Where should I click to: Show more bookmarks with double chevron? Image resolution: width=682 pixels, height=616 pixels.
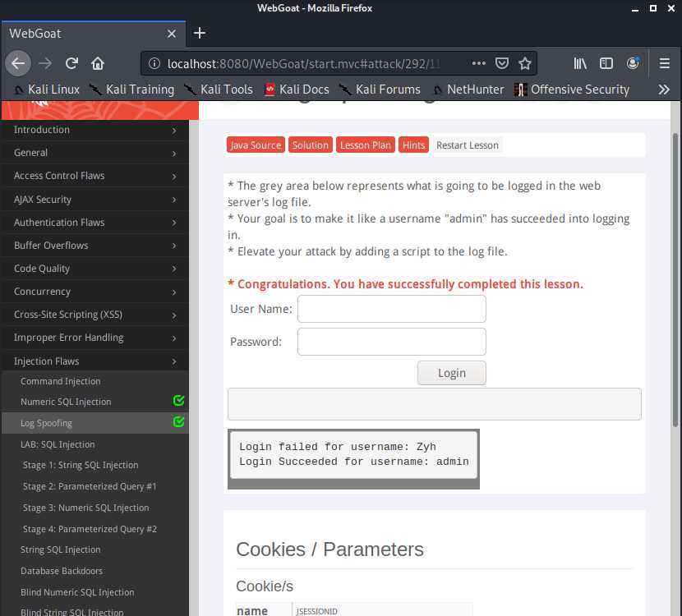(x=663, y=90)
